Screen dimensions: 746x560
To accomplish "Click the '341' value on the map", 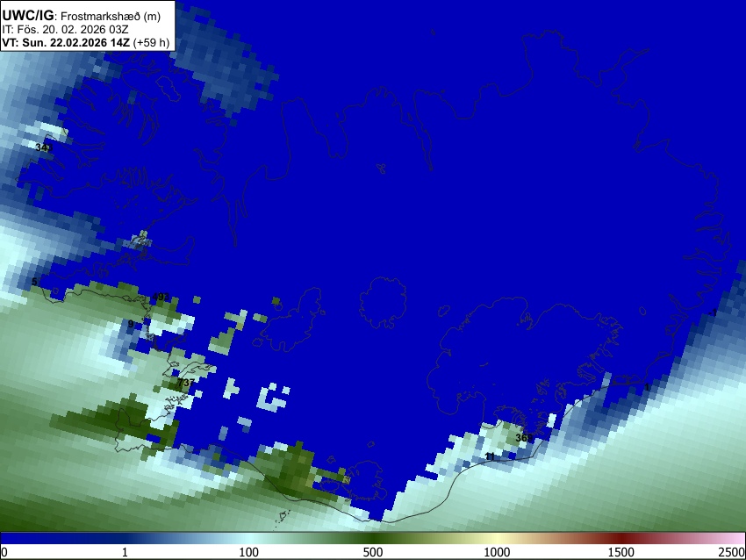I will 44,148.
